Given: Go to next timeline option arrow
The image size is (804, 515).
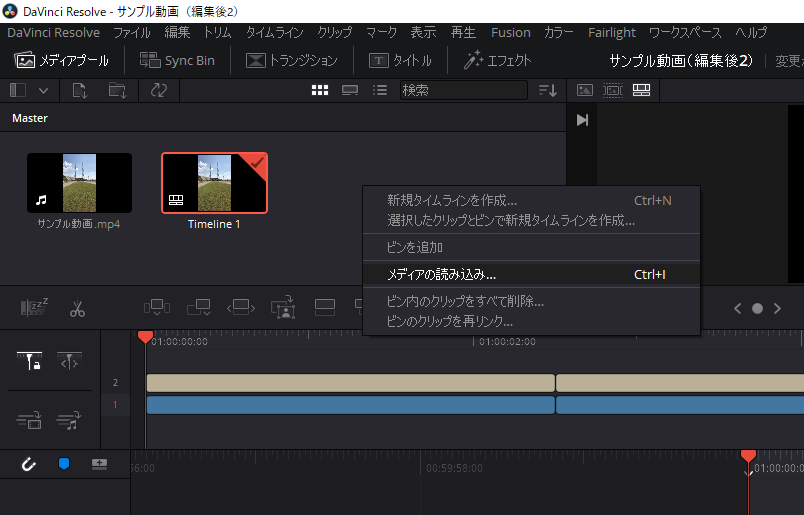Looking at the screenshot, I should click(x=777, y=308).
